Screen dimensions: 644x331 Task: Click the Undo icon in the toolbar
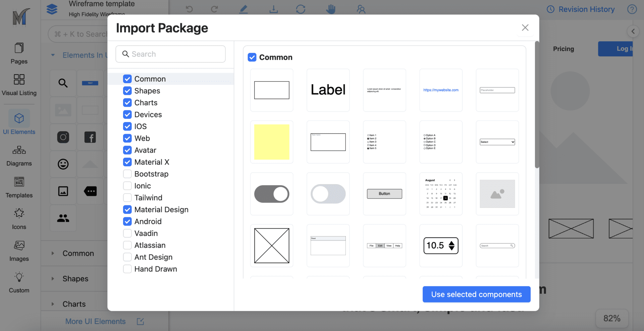(x=189, y=9)
